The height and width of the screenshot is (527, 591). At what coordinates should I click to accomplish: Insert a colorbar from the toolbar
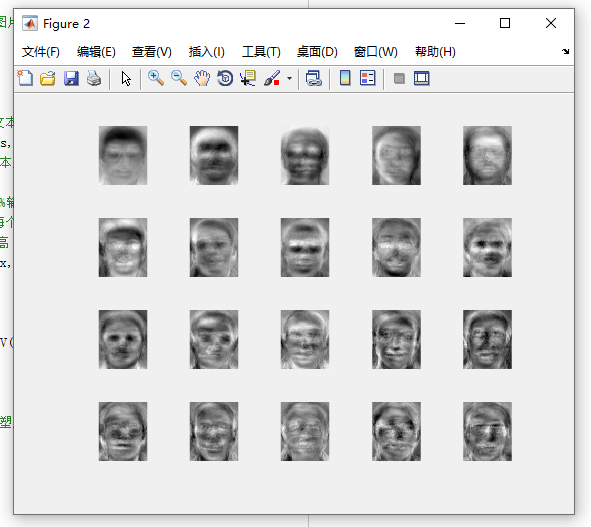click(345, 78)
